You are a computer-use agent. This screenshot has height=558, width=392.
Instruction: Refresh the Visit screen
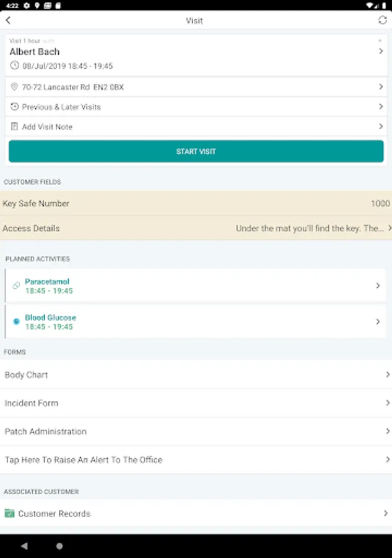pos(383,20)
